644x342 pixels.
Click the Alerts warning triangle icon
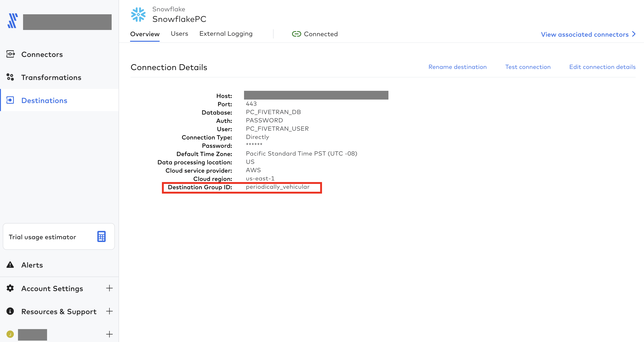(x=10, y=265)
